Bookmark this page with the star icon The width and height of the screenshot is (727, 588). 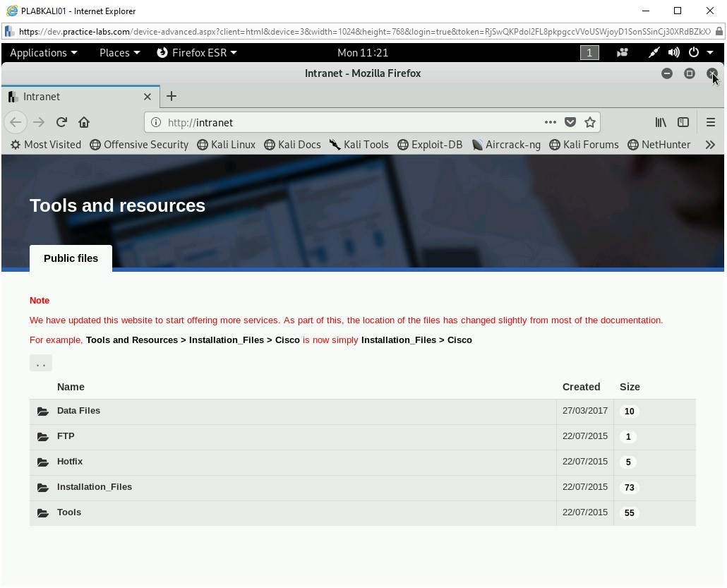pos(590,122)
